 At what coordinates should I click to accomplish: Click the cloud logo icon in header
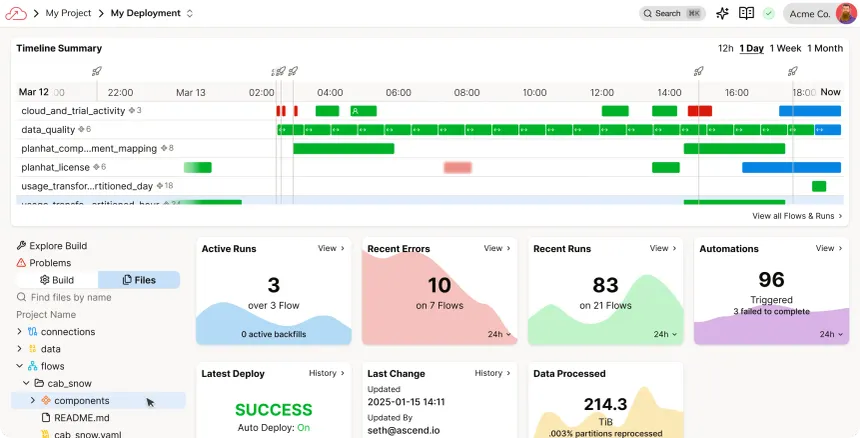click(15, 13)
